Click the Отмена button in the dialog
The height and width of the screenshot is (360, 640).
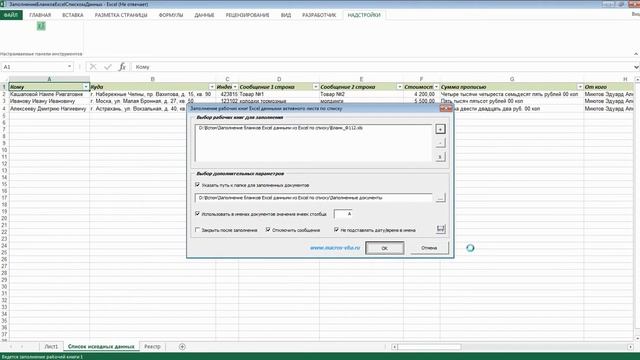tap(429, 248)
